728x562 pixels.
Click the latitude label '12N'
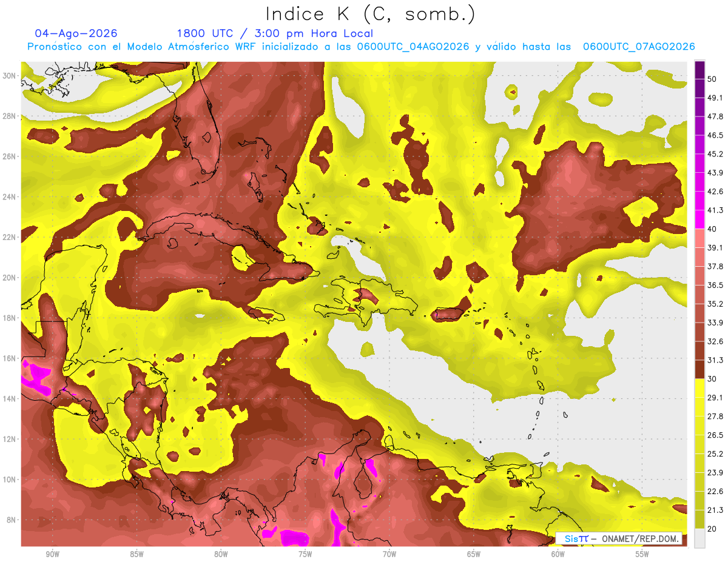pos(9,439)
